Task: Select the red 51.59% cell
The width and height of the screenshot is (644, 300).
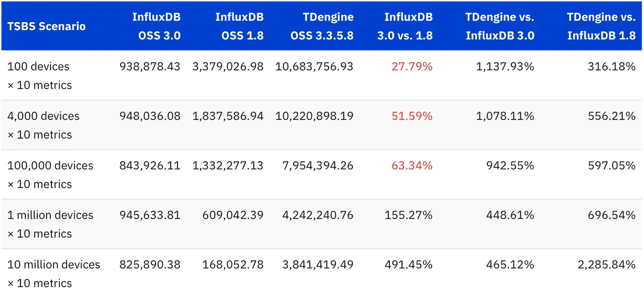Action: click(412, 116)
